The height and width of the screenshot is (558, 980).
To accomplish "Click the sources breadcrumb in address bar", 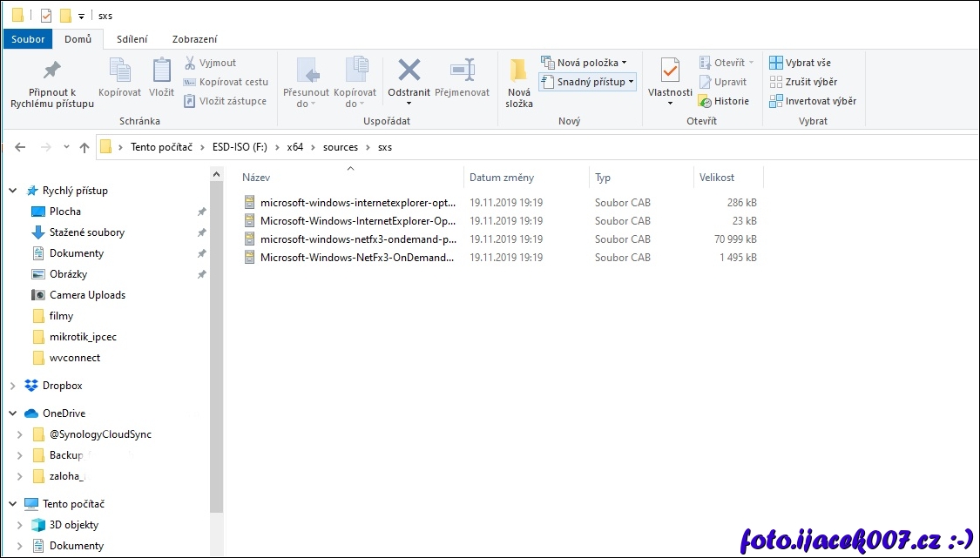I will click(340, 147).
